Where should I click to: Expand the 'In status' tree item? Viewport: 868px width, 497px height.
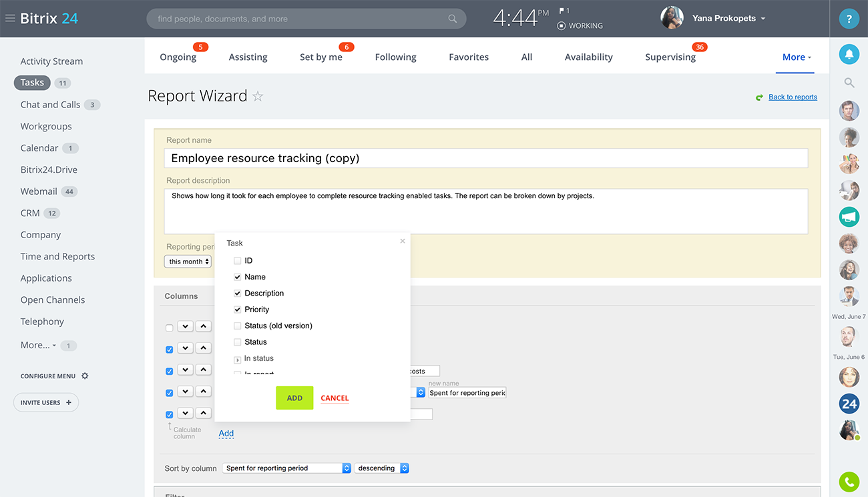point(237,360)
